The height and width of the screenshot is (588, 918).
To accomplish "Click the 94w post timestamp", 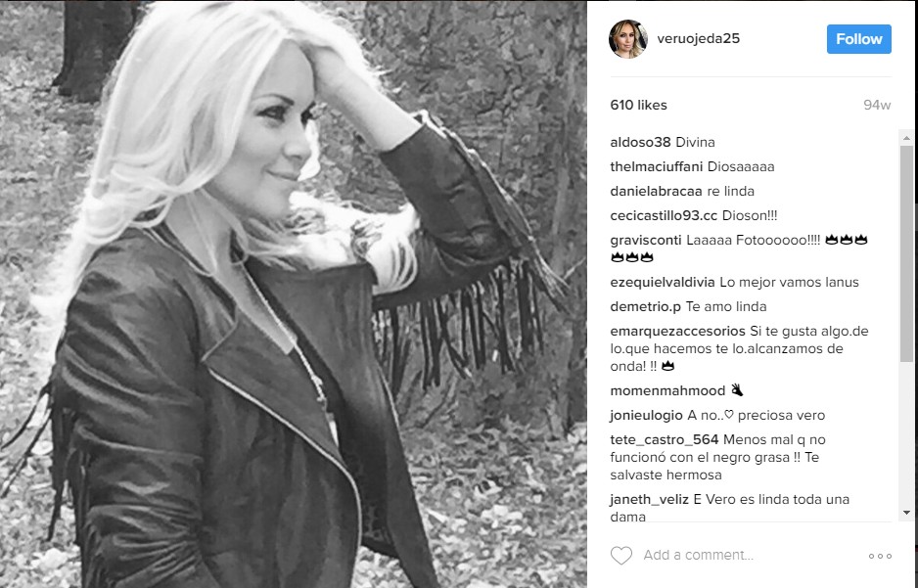I will pos(877,106).
